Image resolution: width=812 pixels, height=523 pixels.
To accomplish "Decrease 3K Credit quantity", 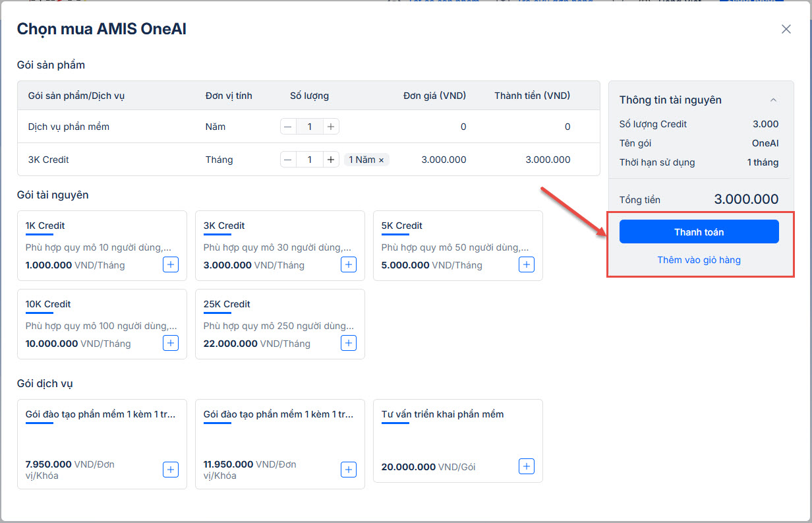I will pos(289,160).
